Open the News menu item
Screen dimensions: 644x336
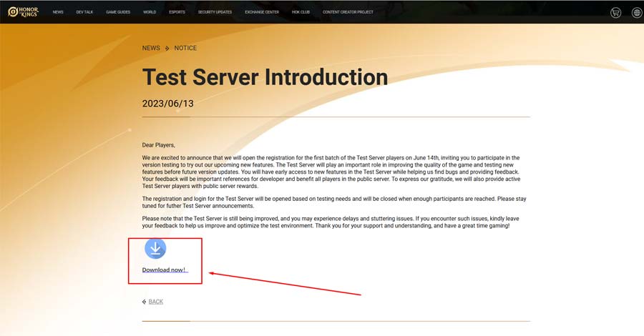[58, 12]
